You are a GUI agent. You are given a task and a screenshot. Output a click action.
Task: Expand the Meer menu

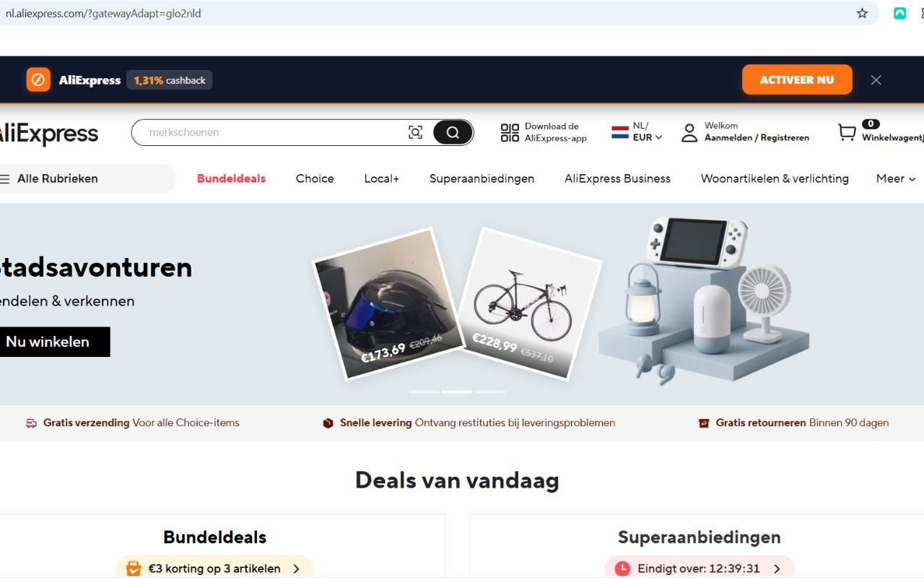[896, 178]
